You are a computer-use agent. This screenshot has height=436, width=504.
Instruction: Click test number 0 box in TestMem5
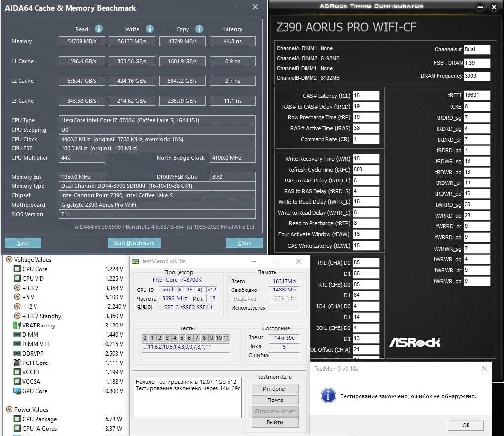pos(145,338)
